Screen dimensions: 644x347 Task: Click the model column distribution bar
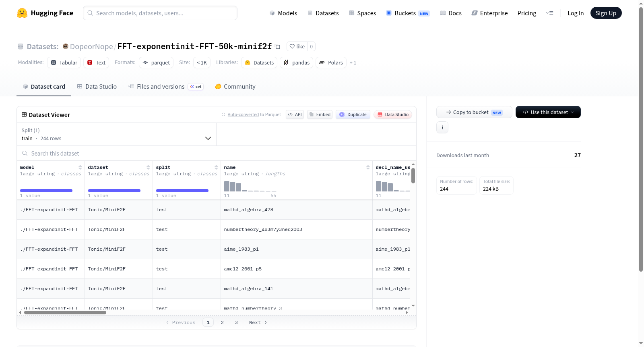(x=46, y=191)
